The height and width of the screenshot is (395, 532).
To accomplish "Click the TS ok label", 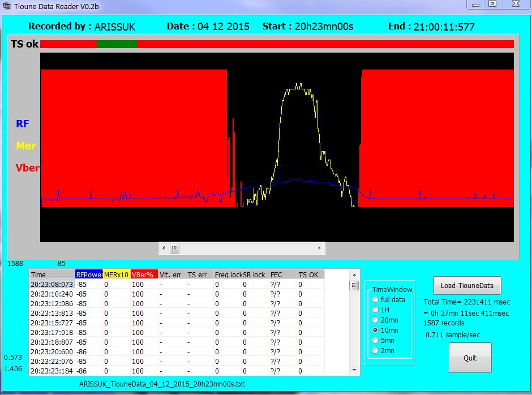I will pos(24,44).
